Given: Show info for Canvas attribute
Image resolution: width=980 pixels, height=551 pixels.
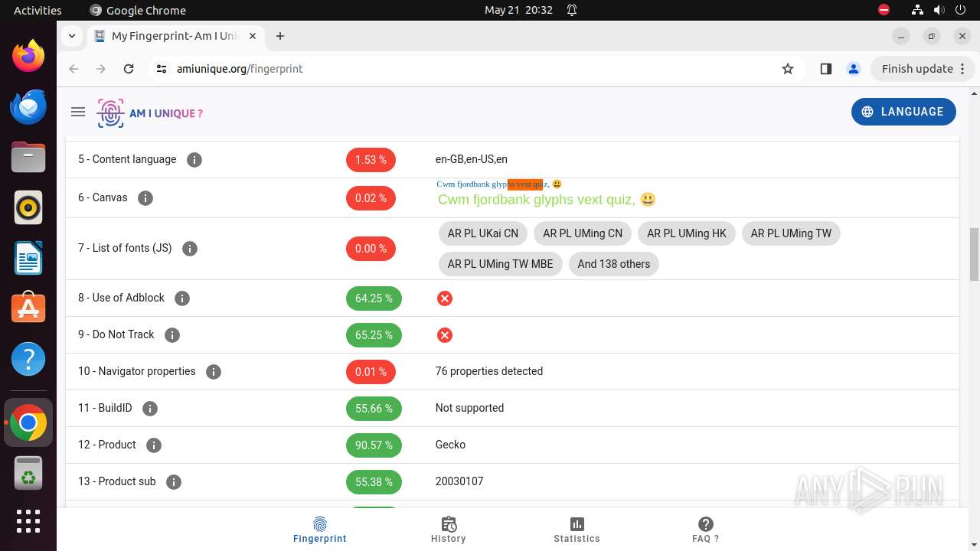Looking at the screenshot, I should pyautogui.click(x=145, y=198).
